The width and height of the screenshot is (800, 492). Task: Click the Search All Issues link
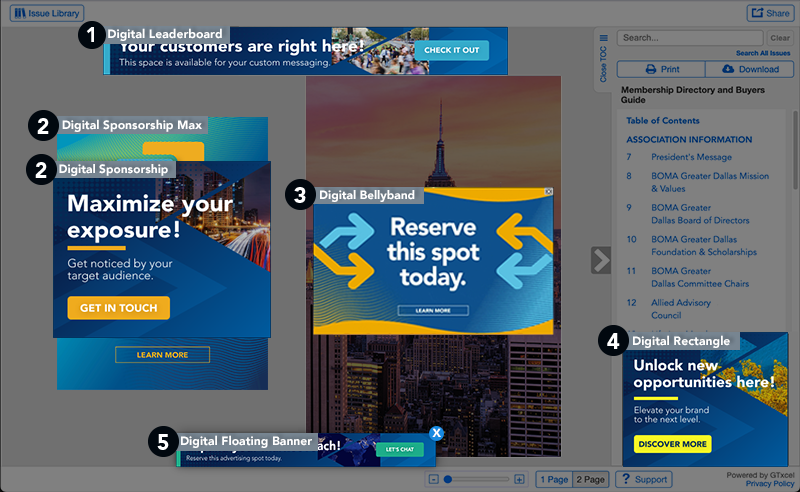click(x=763, y=53)
